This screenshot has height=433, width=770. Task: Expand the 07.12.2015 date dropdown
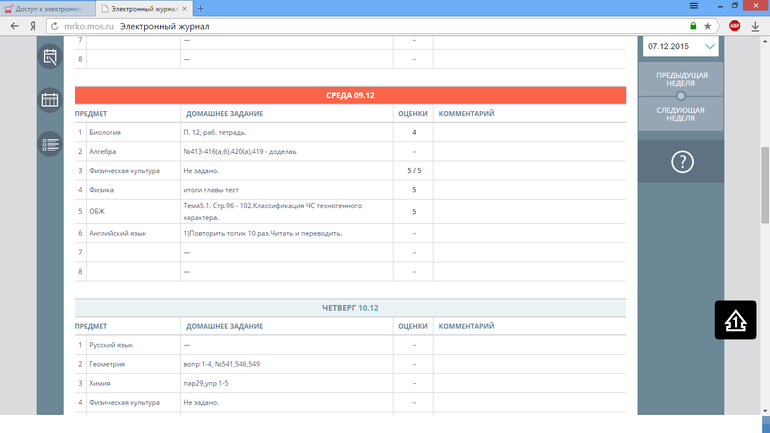710,46
